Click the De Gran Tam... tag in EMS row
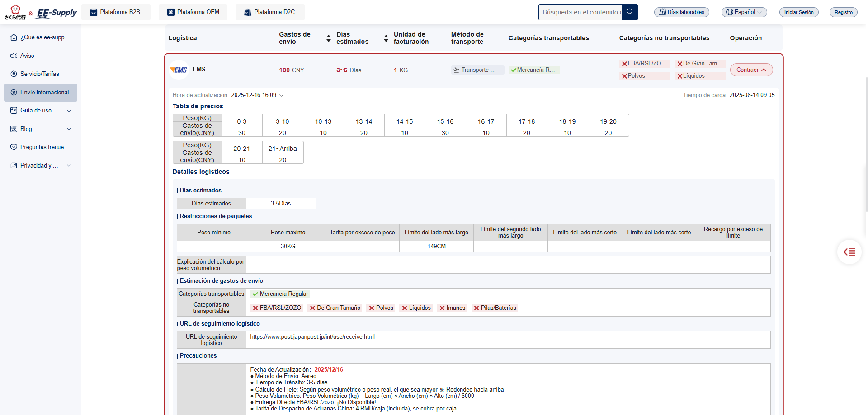The image size is (868, 415). pos(700,64)
